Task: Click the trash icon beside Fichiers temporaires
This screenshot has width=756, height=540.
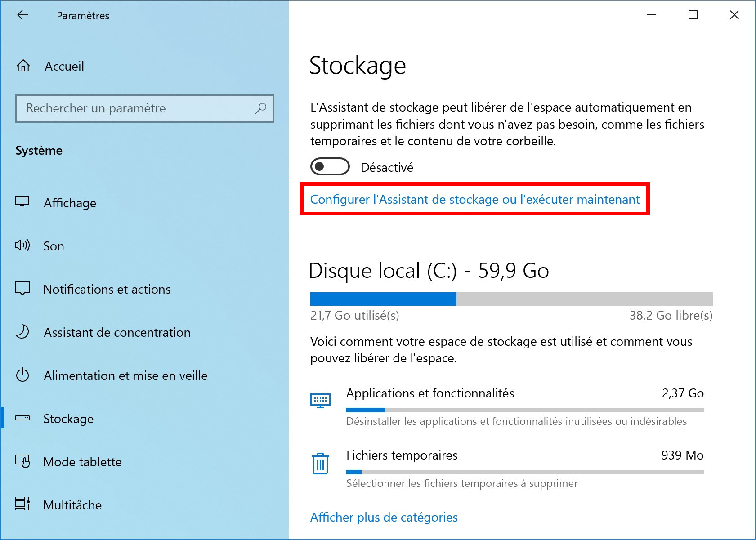Action: [x=320, y=464]
